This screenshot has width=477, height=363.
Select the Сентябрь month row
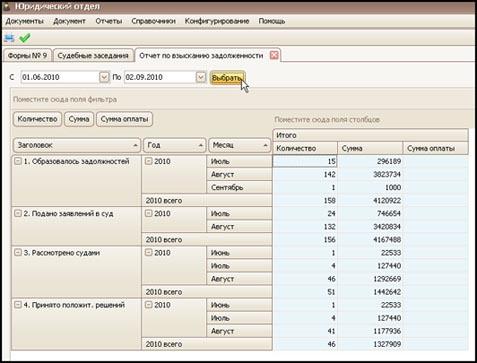pyautogui.click(x=239, y=187)
